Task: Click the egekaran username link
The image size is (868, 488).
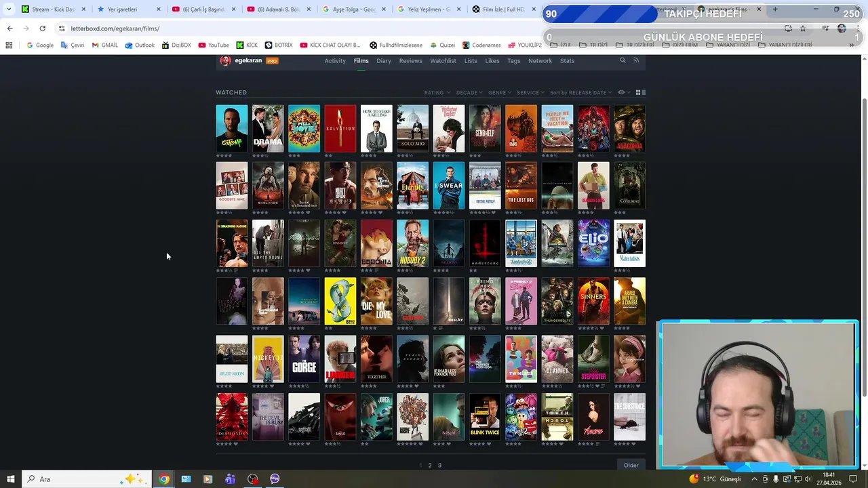Action: pos(248,61)
